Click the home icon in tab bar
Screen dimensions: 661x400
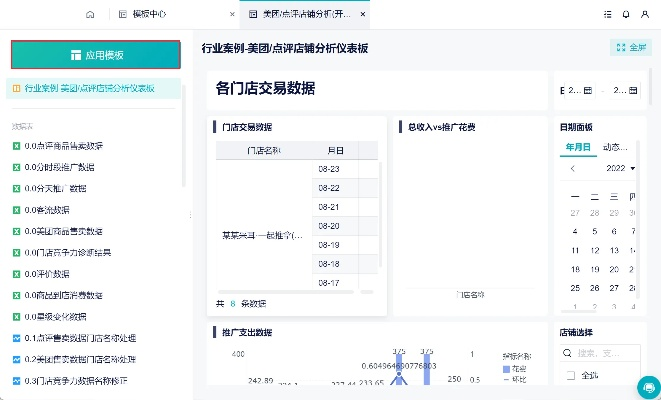click(90, 15)
